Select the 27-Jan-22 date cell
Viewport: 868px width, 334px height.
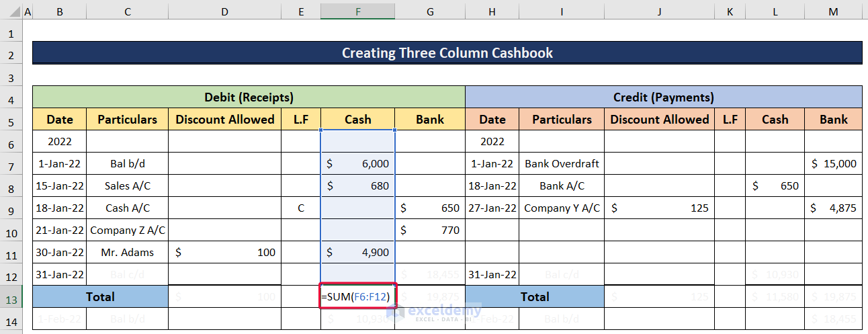point(492,208)
